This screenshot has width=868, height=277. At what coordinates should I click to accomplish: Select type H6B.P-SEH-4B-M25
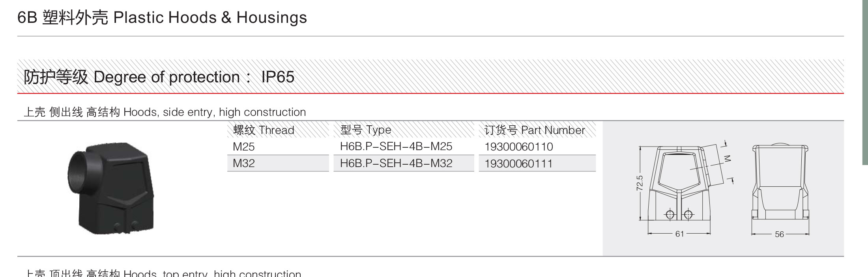click(396, 147)
